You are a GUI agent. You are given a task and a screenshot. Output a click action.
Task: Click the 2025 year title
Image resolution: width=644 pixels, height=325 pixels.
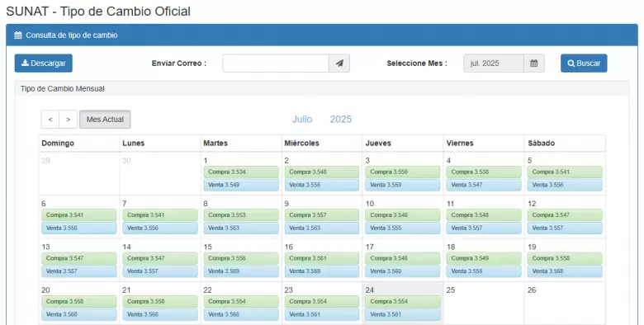tap(341, 120)
